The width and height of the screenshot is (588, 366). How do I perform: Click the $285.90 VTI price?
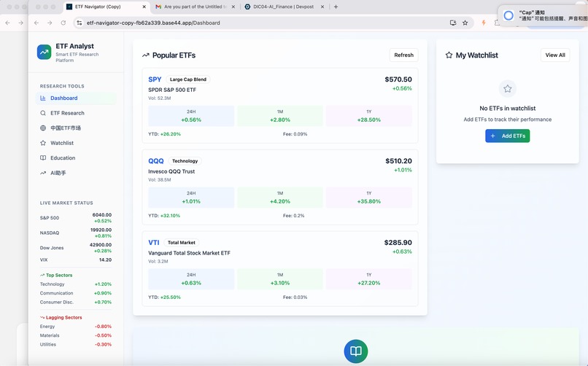point(398,243)
